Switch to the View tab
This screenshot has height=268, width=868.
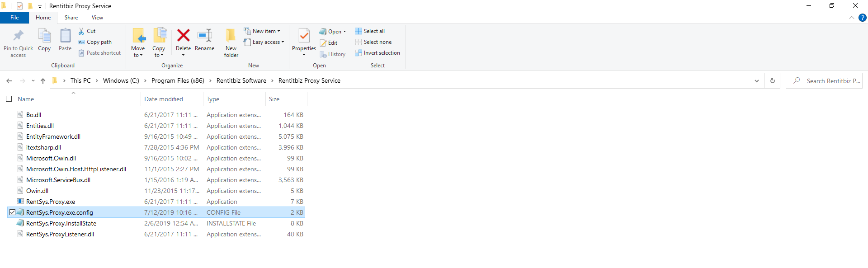coord(97,18)
